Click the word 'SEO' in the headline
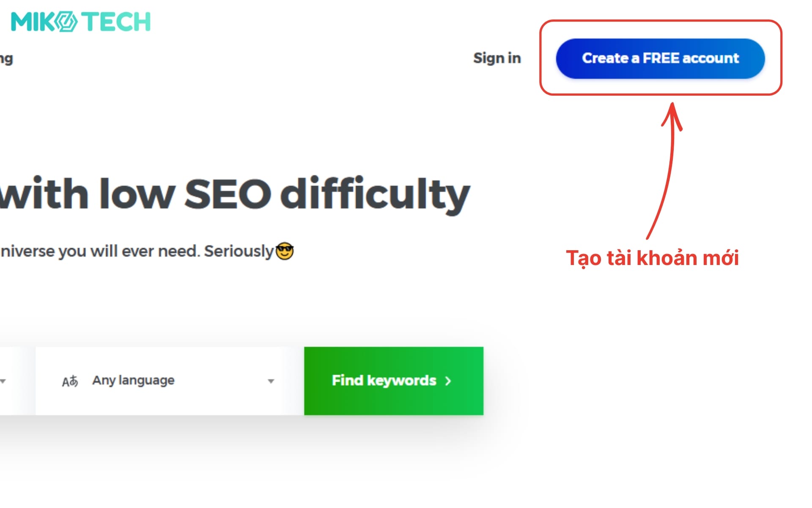 click(x=228, y=194)
